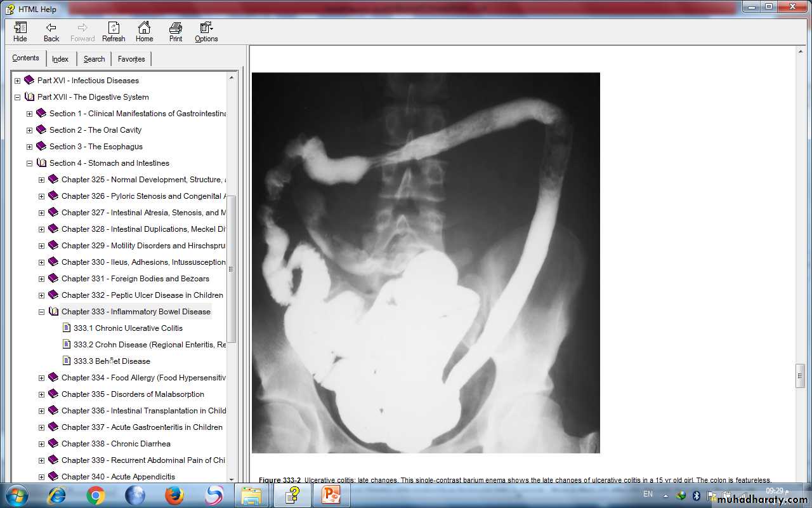Viewport: 812px width, 508px height.
Task: Refresh the help page
Action: (114, 32)
